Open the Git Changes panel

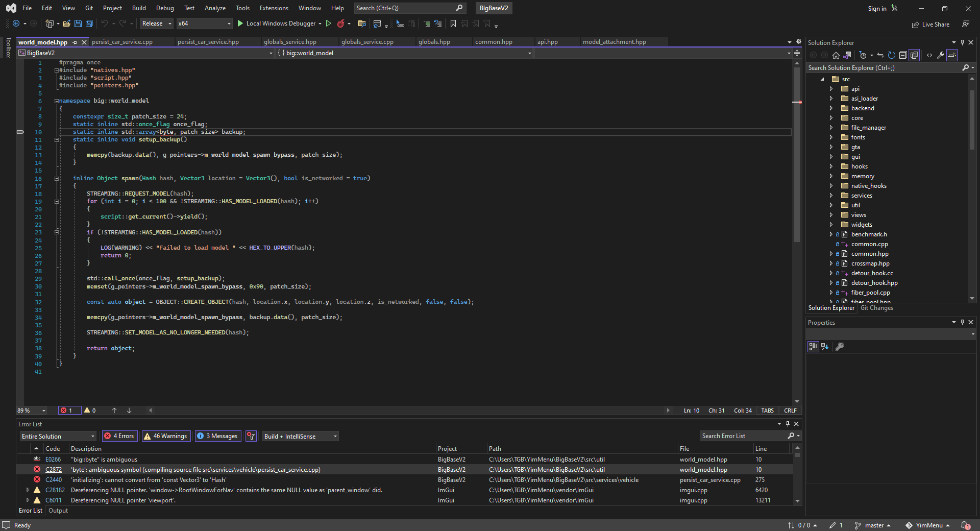pyautogui.click(x=876, y=307)
